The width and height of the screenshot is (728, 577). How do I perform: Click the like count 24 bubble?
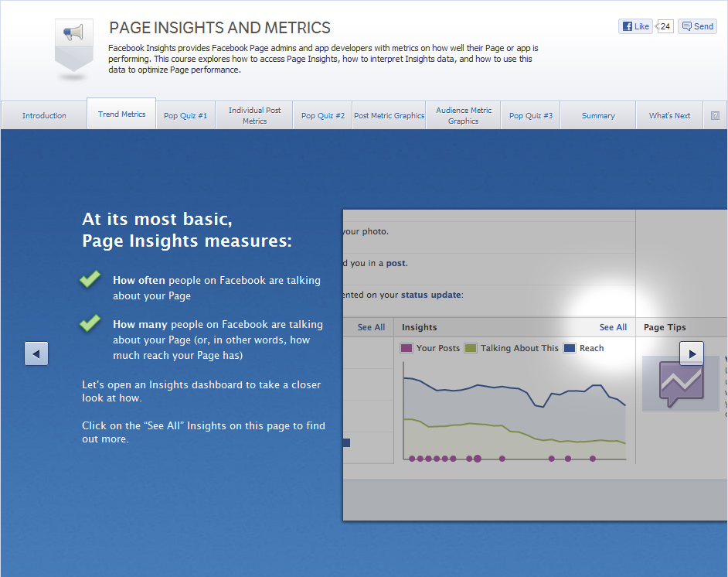tap(665, 26)
